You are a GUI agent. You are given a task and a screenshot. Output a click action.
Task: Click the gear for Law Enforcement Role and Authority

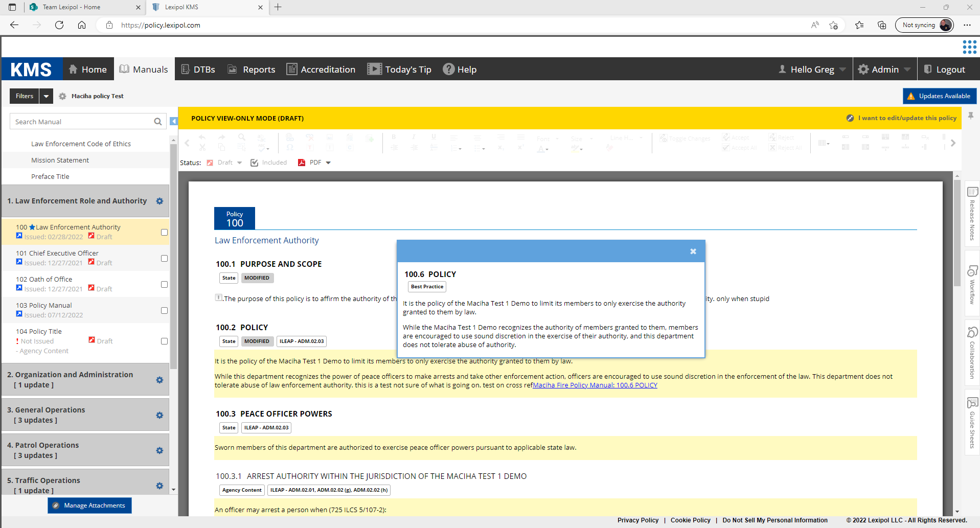159,201
